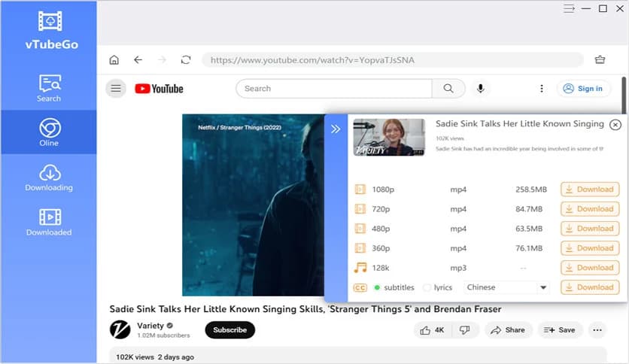Open the shopping basket icon
The image size is (629, 364).
click(600, 59)
